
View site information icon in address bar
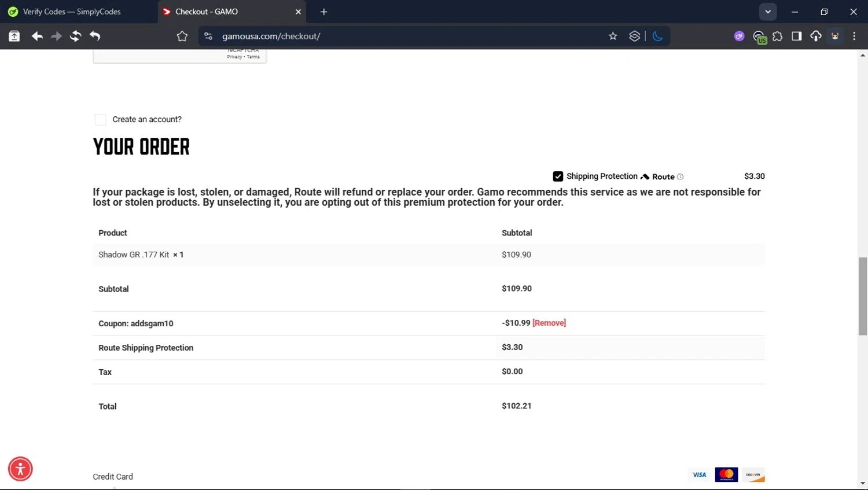[x=208, y=36]
